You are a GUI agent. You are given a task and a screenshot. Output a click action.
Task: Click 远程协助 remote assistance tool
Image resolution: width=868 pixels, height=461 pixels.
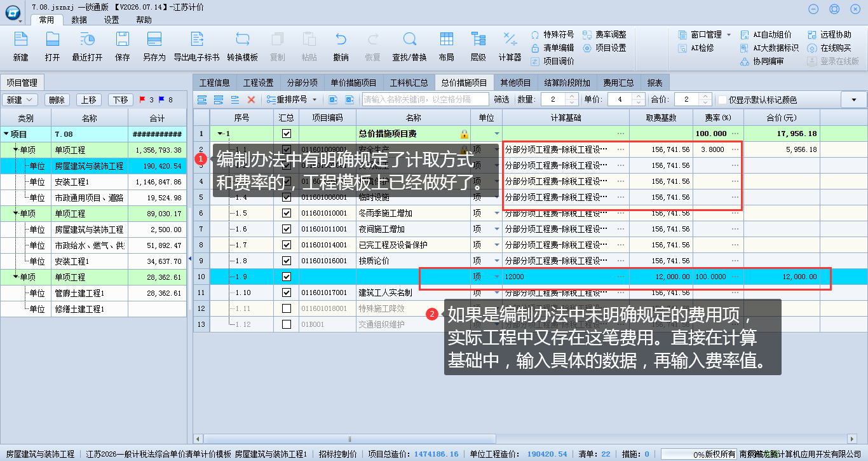coord(829,34)
